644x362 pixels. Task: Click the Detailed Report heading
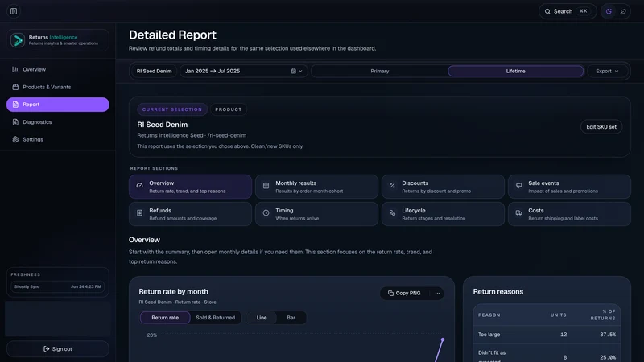(172, 35)
